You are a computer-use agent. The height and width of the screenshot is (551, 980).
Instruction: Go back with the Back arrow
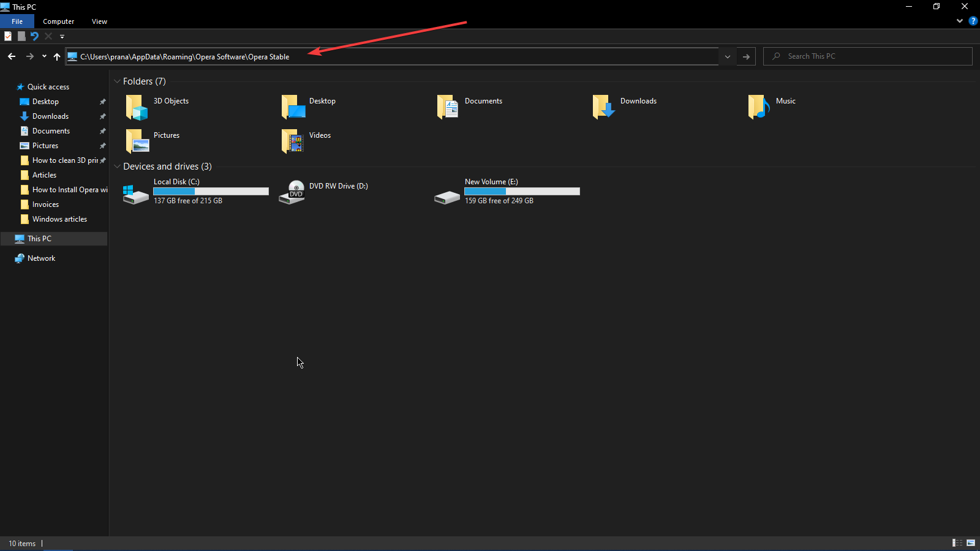click(12, 56)
